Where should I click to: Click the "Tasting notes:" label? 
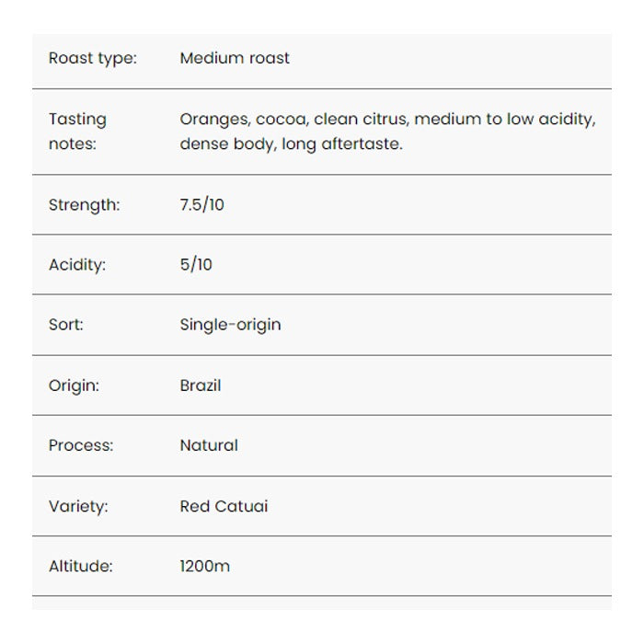pos(77,132)
